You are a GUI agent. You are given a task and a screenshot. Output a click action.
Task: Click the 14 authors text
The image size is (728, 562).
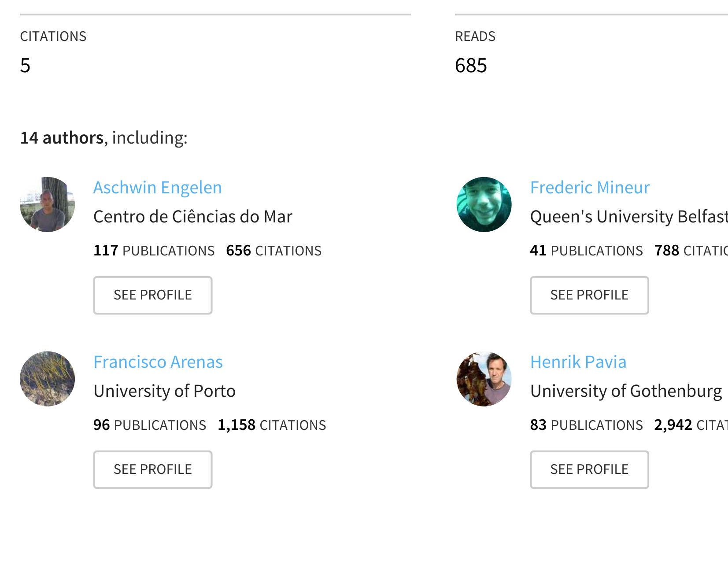pos(62,138)
